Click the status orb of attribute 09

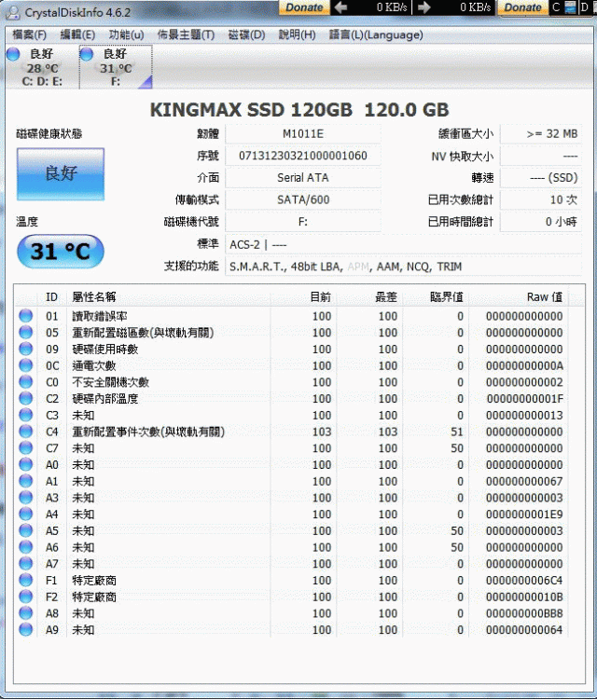(26, 349)
